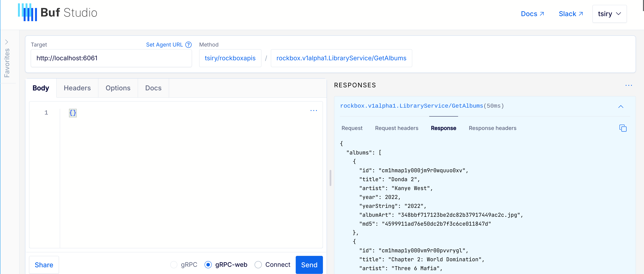The width and height of the screenshot is (644, 274).
Task: Click the Target URL input field
Action: 111,58
